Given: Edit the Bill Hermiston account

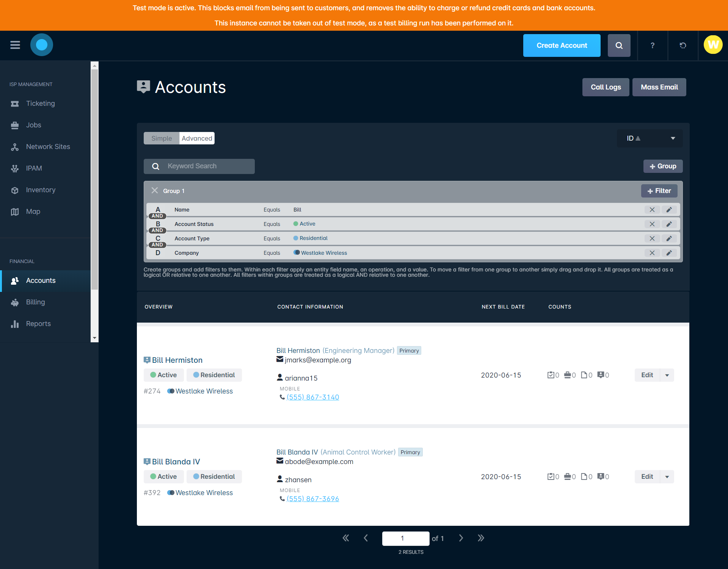Looking at the screenshot, I should click(647, 375).
